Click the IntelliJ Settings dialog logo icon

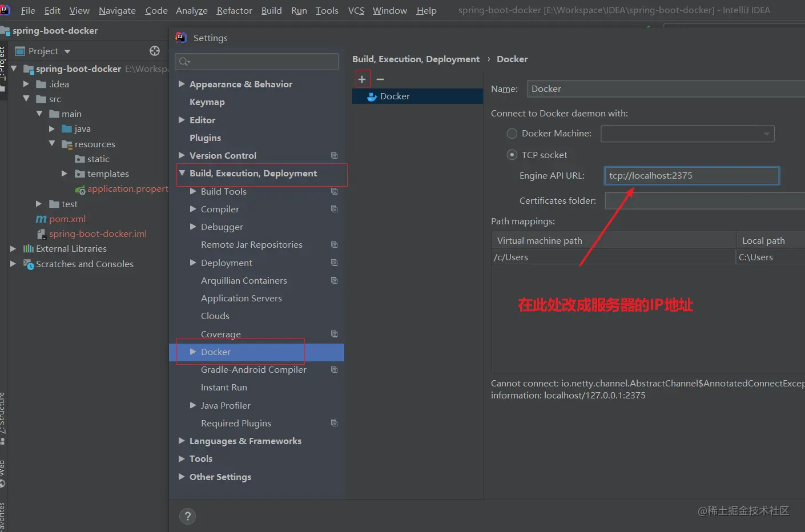(181, 38)
